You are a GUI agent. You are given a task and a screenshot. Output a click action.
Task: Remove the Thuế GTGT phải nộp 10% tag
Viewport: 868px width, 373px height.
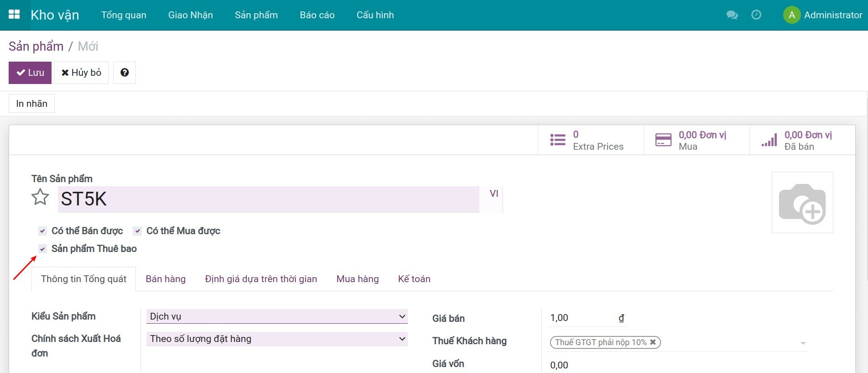[653, 342]
